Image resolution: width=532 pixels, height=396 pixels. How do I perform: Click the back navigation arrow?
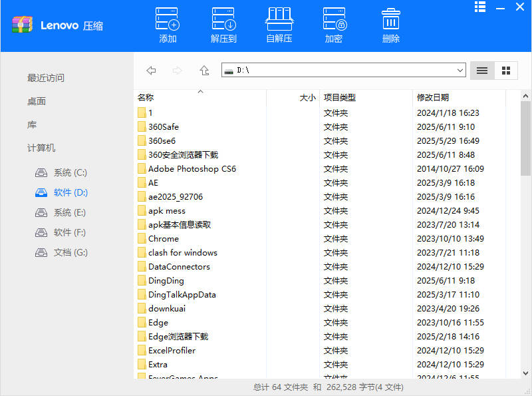(151, 70)
